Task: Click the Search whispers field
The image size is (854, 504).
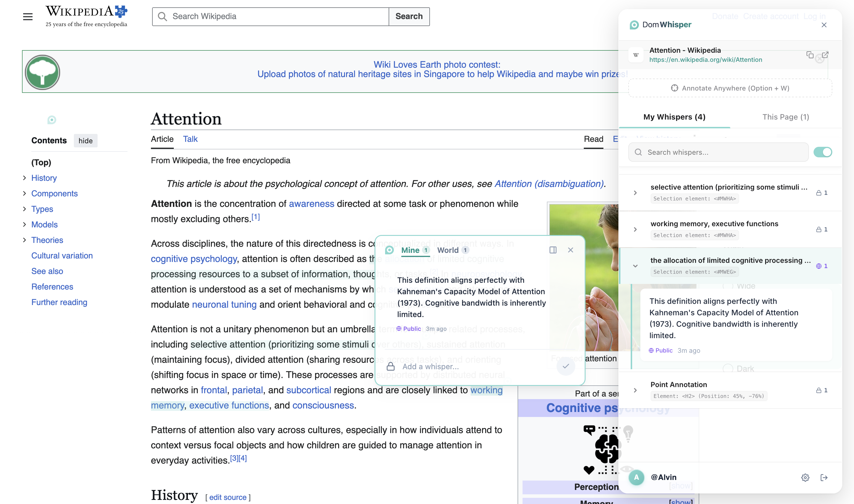Action: 718,152
